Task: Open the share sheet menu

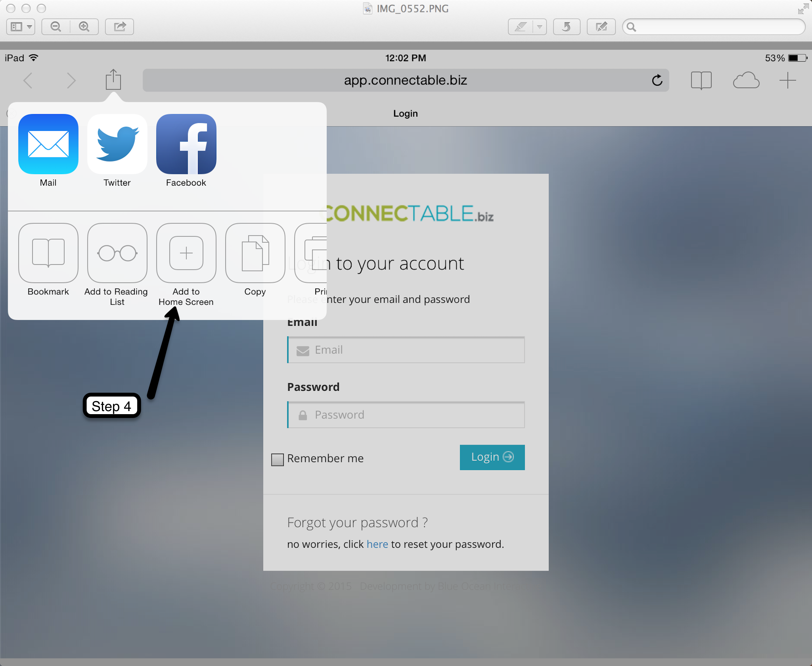Action: pos(113,80)
